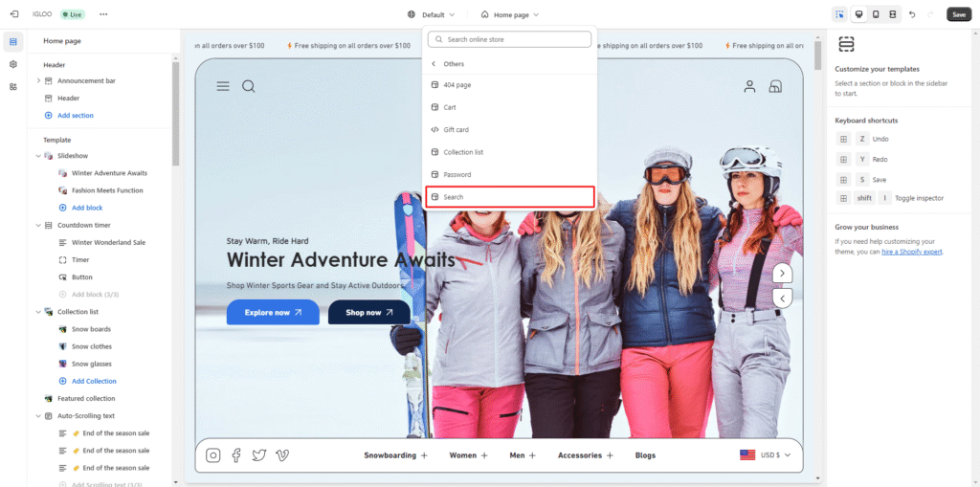Switch to fullscreen preview icon

tap(893, 14)
